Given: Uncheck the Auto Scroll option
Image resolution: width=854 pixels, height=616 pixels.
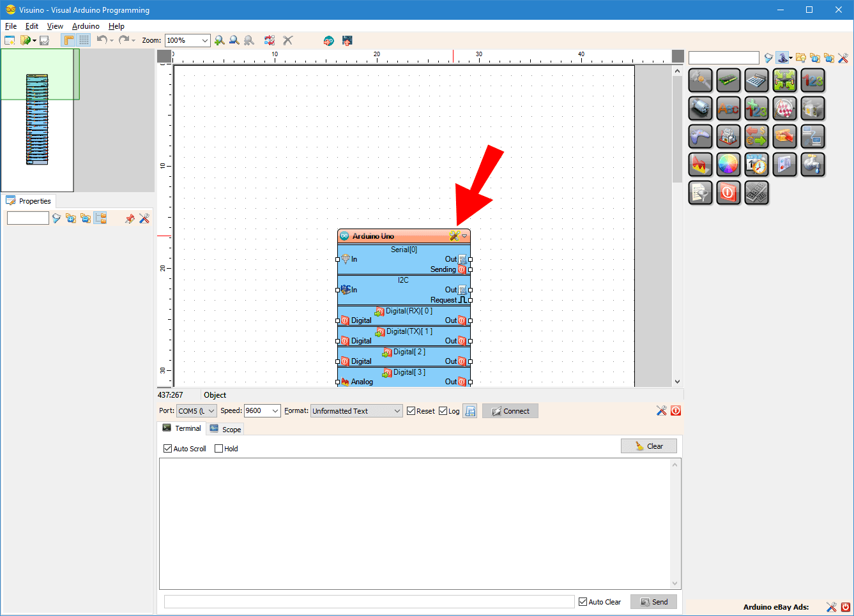Looking at the screenshot, I should pyautogui.click(x=167, y=448).
